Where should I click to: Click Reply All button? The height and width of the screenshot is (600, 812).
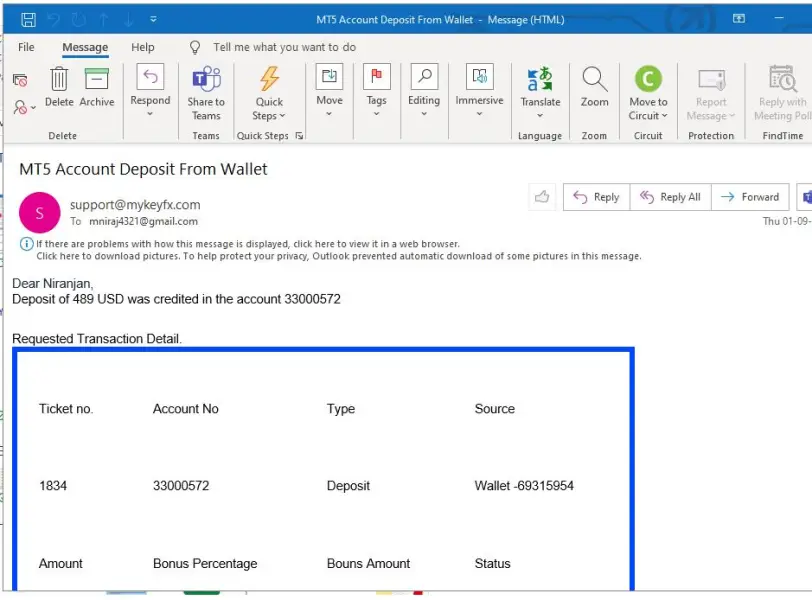pyautogui.click(x=670, y=197)
